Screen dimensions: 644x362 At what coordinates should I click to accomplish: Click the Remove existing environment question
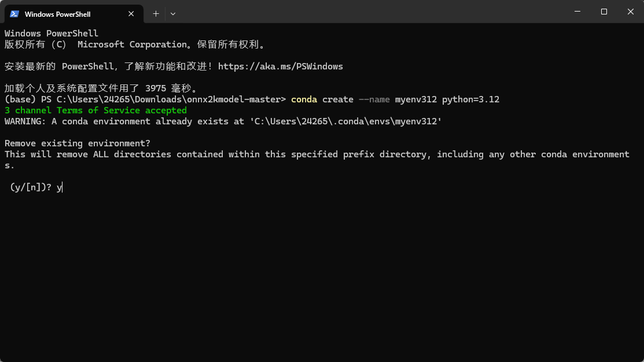[x=78, y=143]
